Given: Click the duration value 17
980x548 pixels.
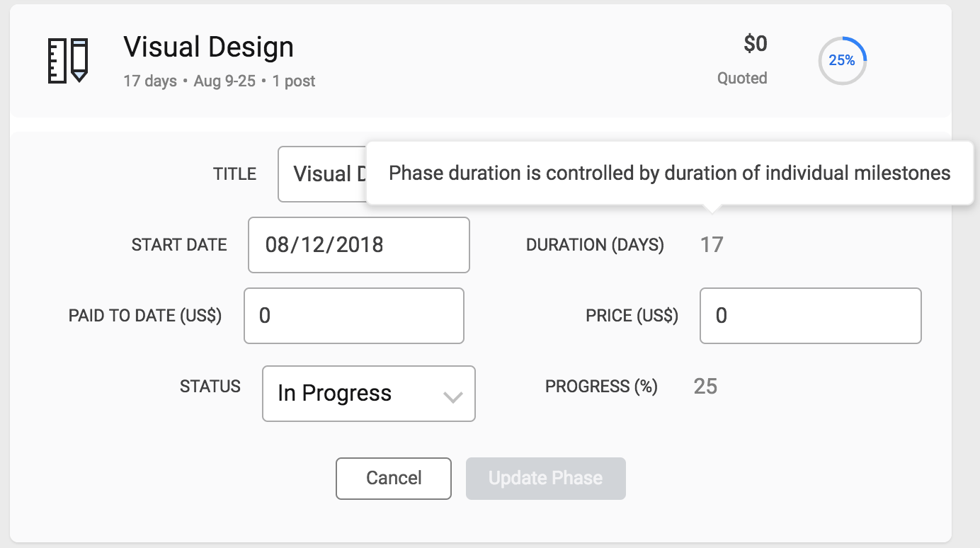Looking at the screenshot, I should point(712,245).
